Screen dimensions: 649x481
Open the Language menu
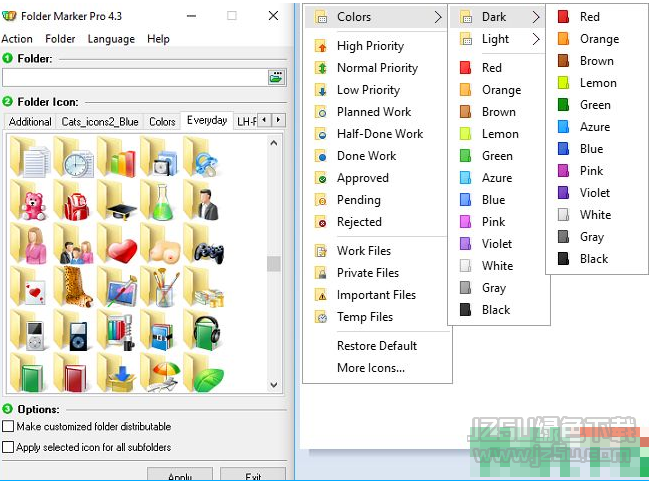111,39
